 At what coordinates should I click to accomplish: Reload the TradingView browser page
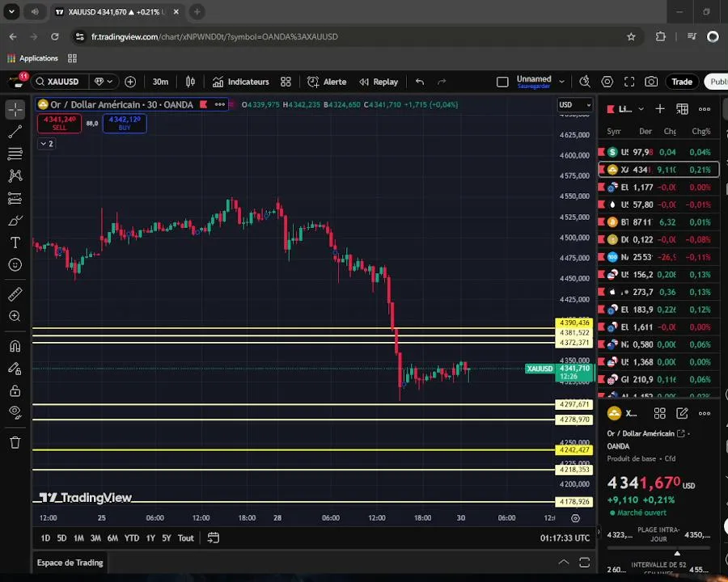coord(55,36)
